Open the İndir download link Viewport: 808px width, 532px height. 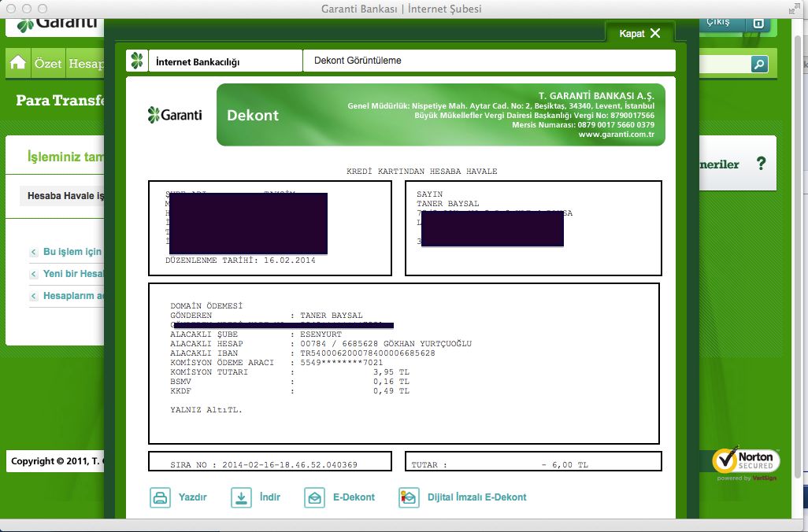point(270,497)
